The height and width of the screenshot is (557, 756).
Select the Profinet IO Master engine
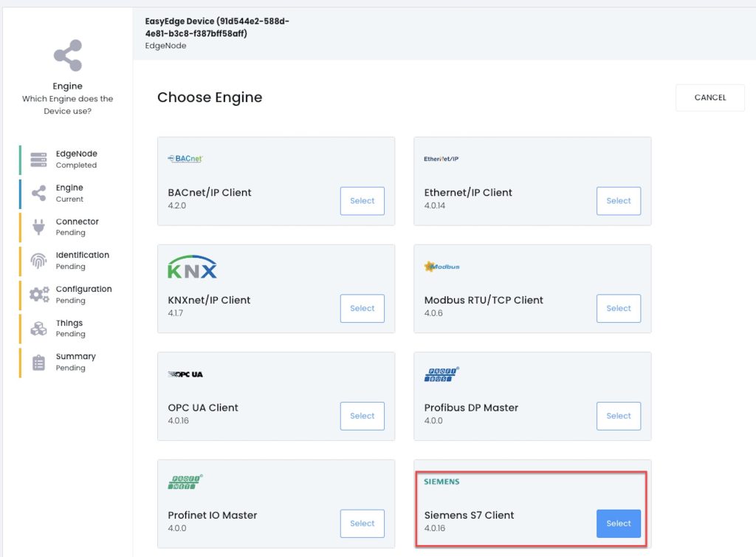(362, 523)
